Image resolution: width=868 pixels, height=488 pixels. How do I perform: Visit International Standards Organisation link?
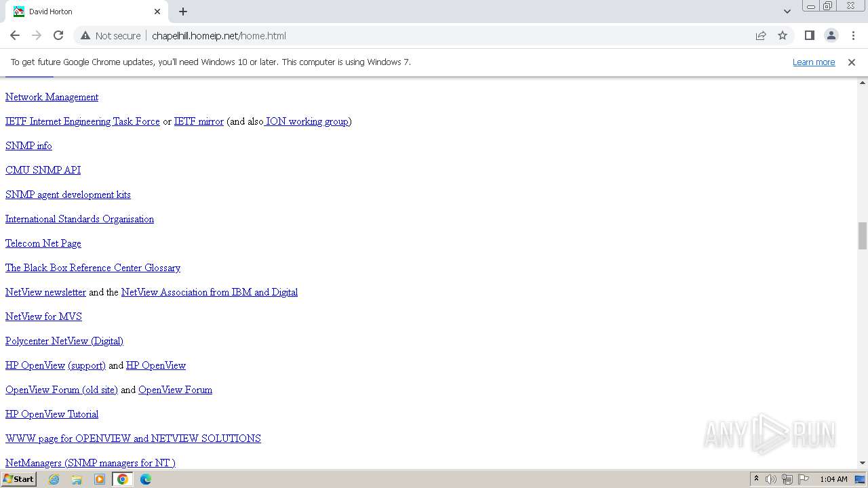(x=79, y=219)
